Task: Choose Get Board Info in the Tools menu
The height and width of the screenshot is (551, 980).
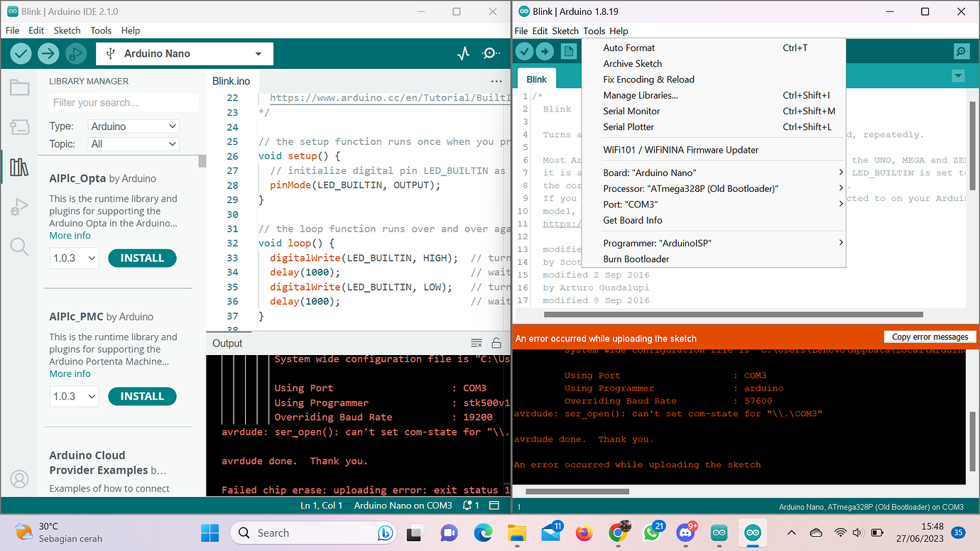Action: click(633, 220)
